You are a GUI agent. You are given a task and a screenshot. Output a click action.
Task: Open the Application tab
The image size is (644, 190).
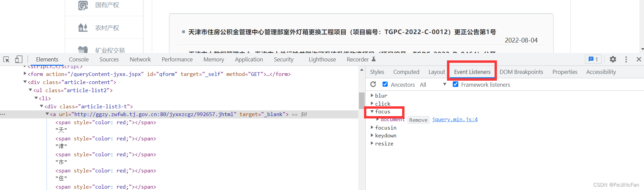click(249, 59)
